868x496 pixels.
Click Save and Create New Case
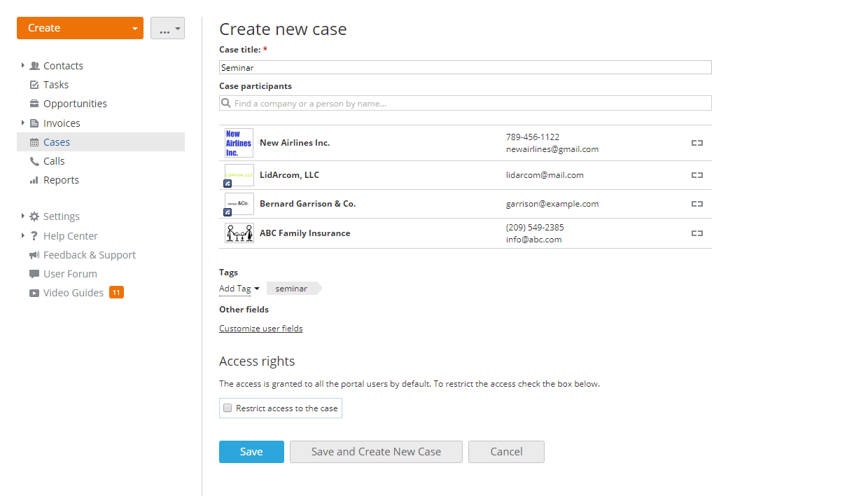pyautogui.click(x=376, y=452)
